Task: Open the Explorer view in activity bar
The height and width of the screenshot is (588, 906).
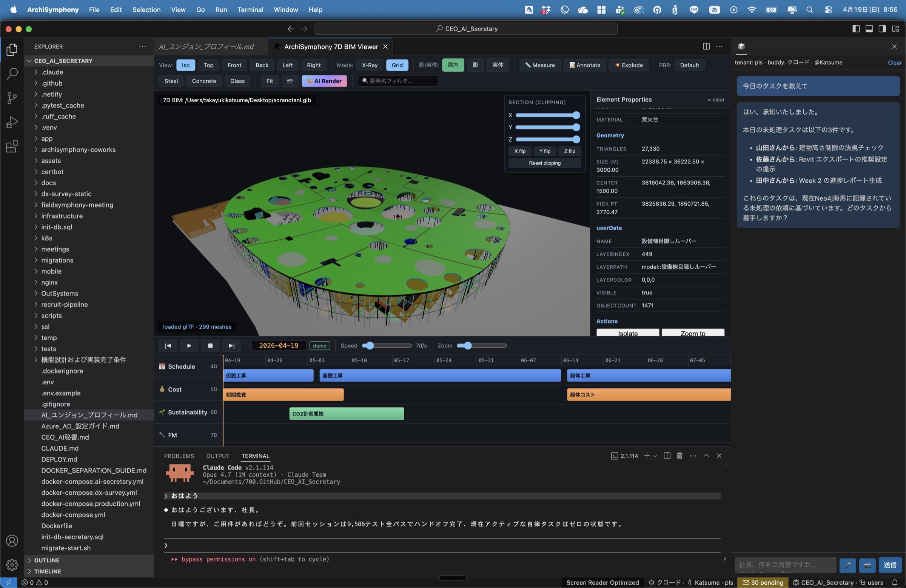Action: click(12, 49)
